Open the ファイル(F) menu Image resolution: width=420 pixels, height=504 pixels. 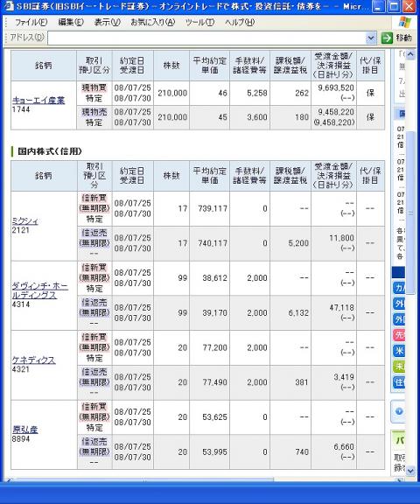tap(31, 22)
